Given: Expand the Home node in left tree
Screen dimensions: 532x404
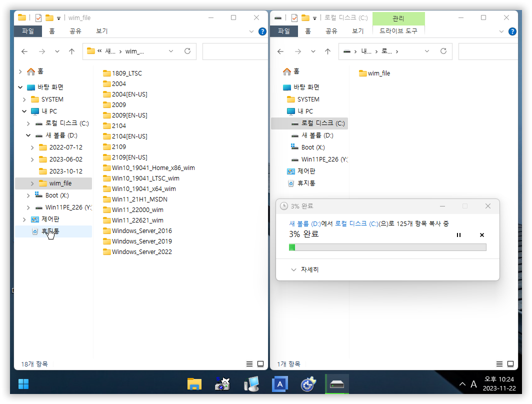Looking at the screenshot, I should [x=20, y=71].
